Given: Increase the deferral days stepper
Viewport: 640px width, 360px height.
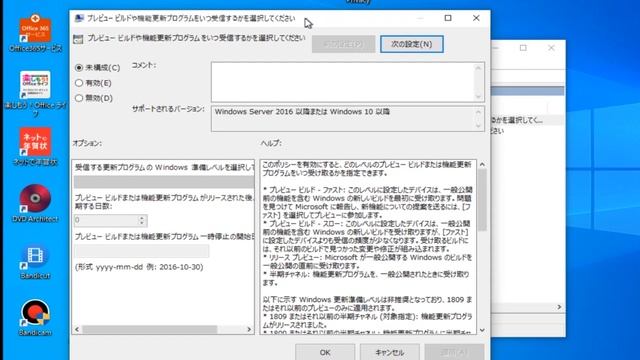Looking at the screenshot, I should pyautogui.click(x=142, y=218).
